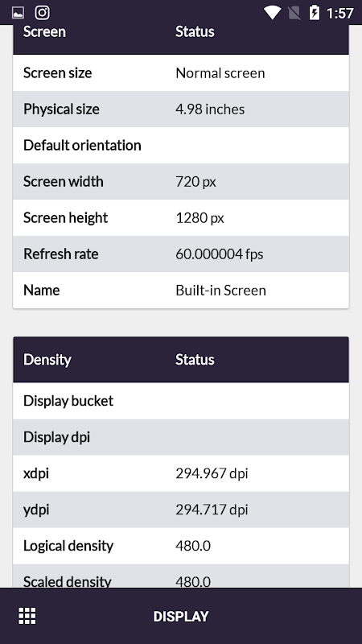Tap the image notification icon
Viewport: 362px width, 644px height.
pyautogui.click(x=18, y=13)
